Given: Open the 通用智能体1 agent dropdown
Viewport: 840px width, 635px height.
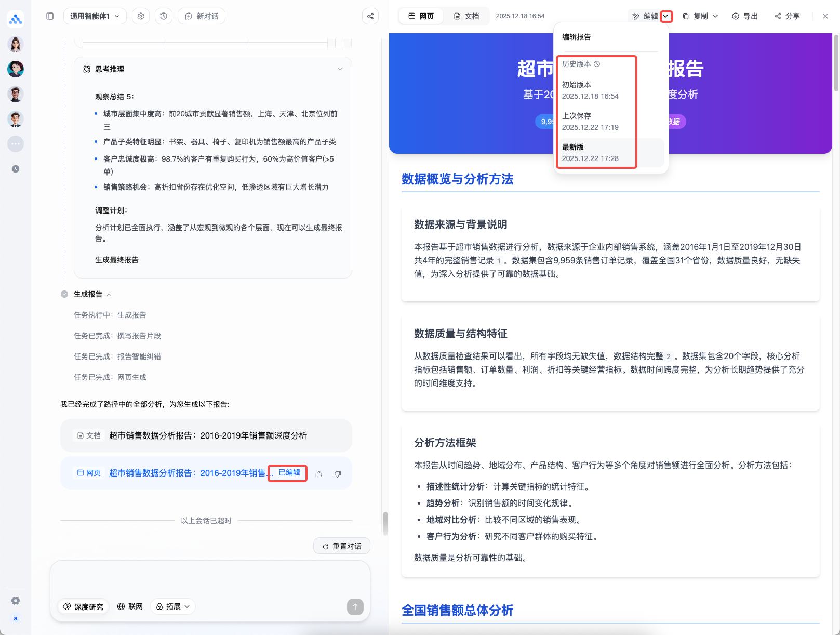Looking at the screenshot, I should (95, 16).
